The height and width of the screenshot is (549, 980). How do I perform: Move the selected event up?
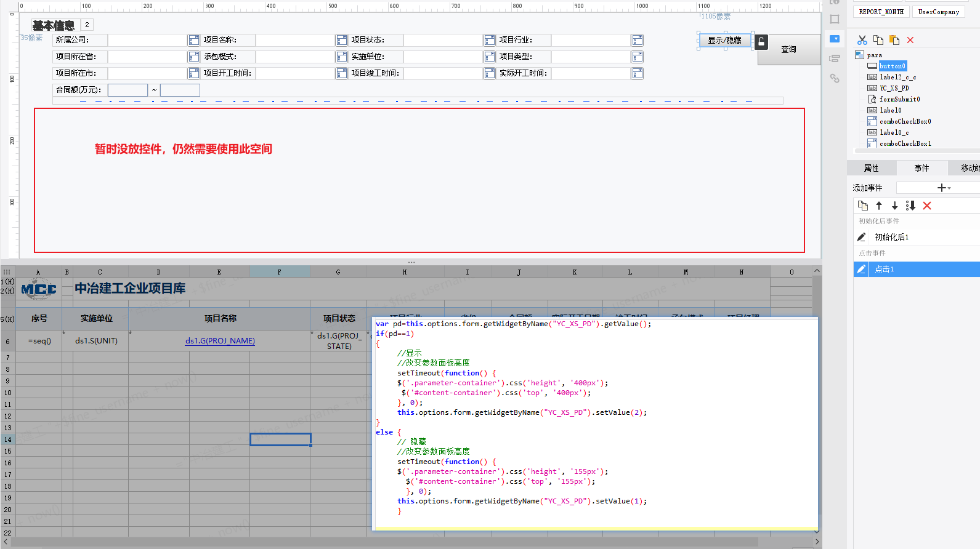click(x=879, y=206)
